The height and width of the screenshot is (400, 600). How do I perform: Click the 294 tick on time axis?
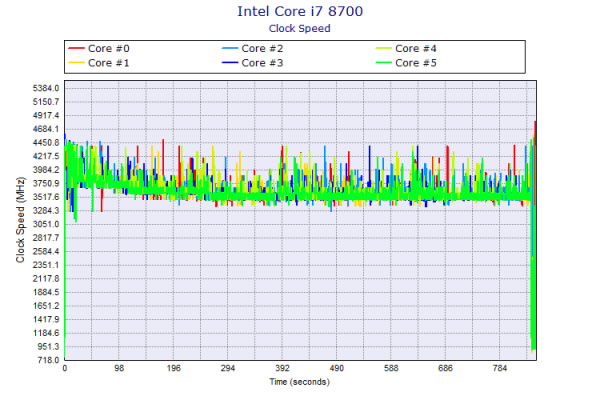pos(228,368)
